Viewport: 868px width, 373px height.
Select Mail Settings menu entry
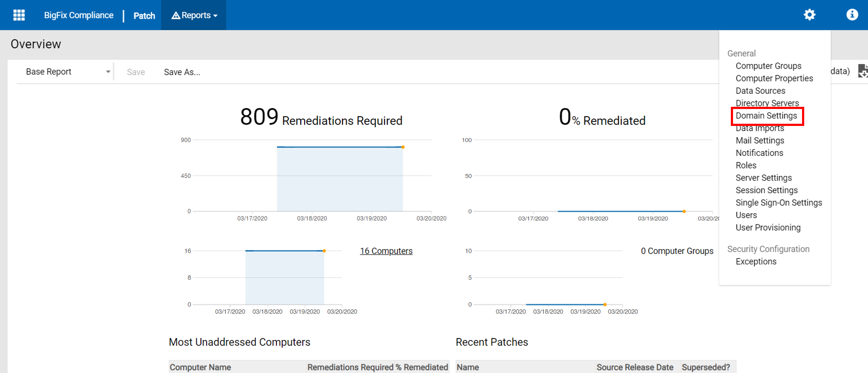coord(759,141)
